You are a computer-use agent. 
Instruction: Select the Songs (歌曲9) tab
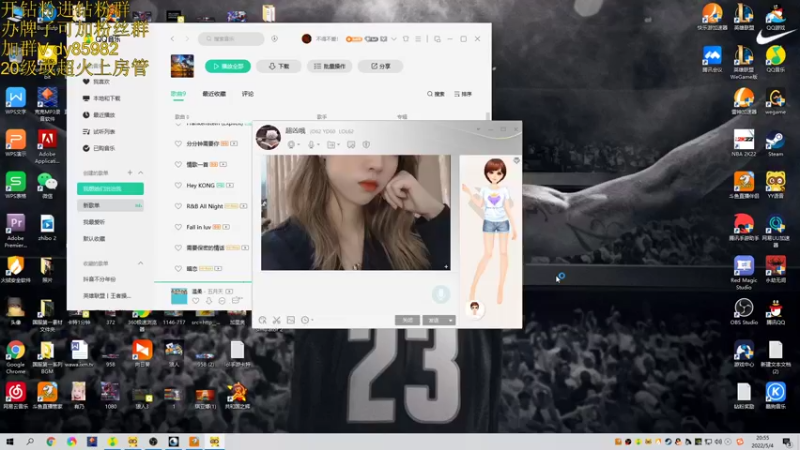point(178,94)
